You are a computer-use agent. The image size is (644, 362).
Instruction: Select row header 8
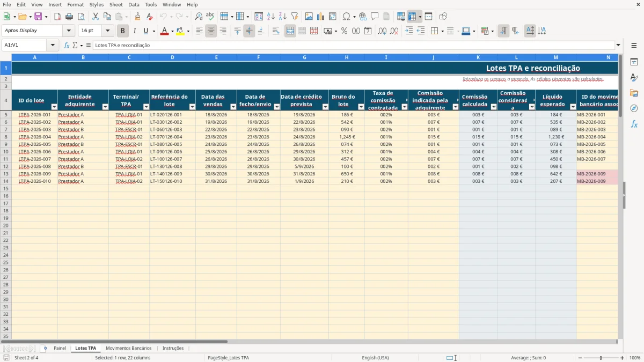(6, 137)
